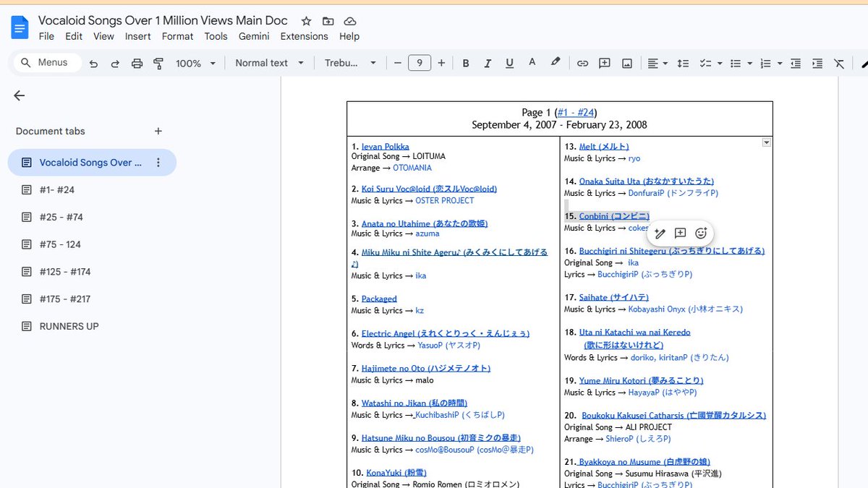The height and width of the screenshot is (488, 868).
Task: Open the Ievan Polkka link
Action: (x=383, y=146)
